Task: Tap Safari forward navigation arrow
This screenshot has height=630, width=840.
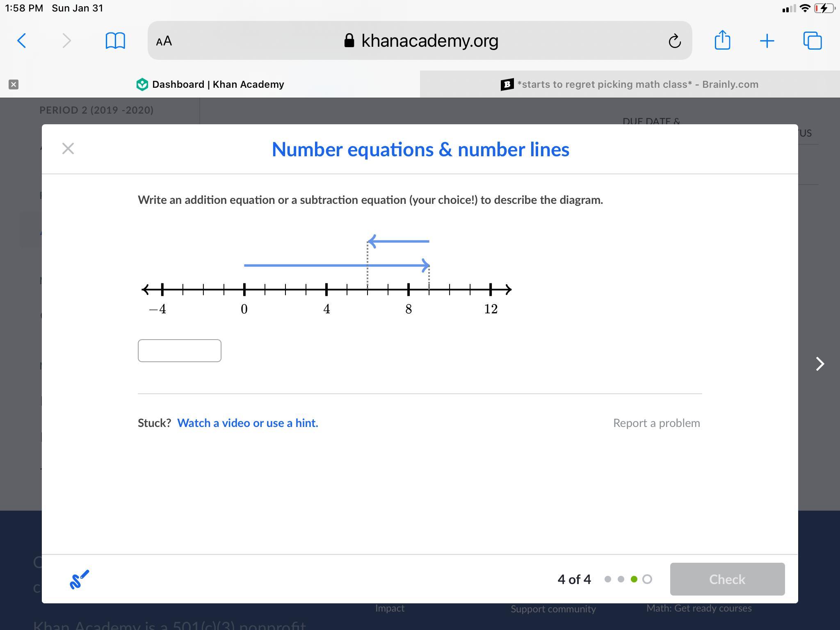Action: (66, 41)
